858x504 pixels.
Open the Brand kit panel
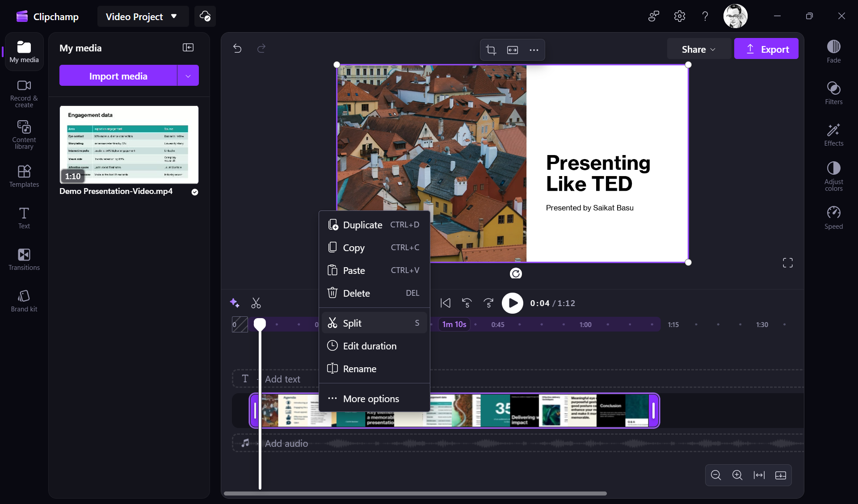(24, 301)
